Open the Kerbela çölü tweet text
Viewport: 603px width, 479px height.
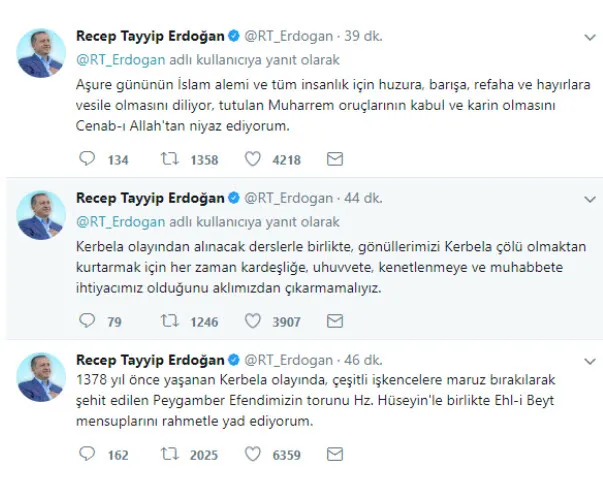tap(320, 267)
